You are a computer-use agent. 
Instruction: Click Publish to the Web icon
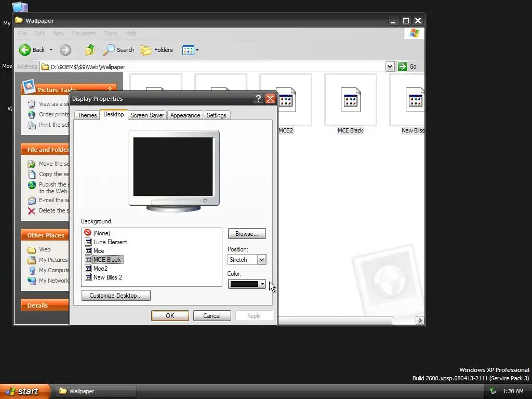tap(32, 185)
